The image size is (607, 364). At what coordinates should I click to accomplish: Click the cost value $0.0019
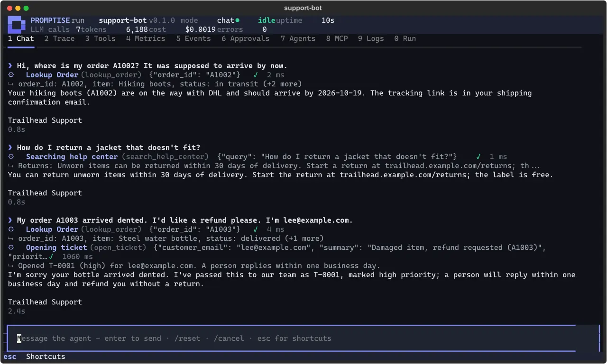tap(201, 29)
